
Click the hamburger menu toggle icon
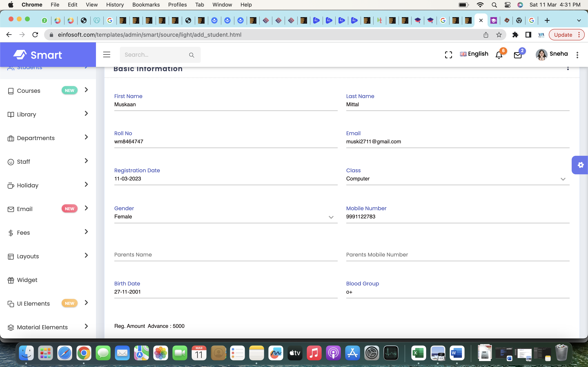click(x=106, y=55)
